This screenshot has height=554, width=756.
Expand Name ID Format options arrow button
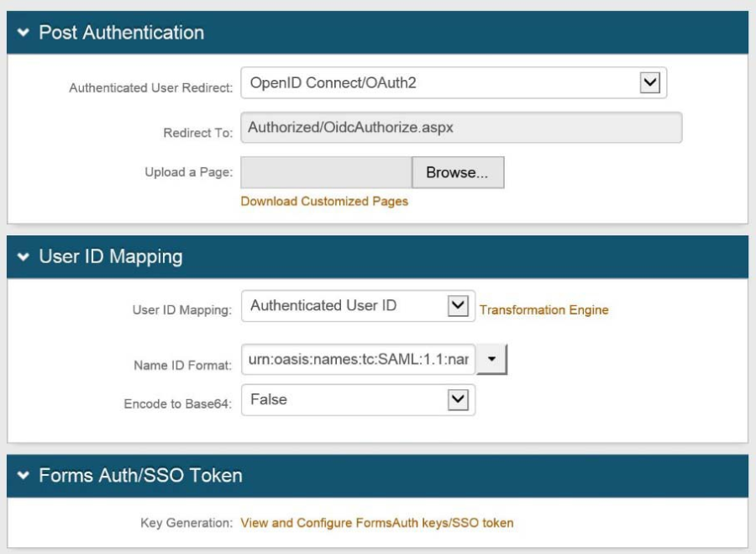click(x=492, y=360)
